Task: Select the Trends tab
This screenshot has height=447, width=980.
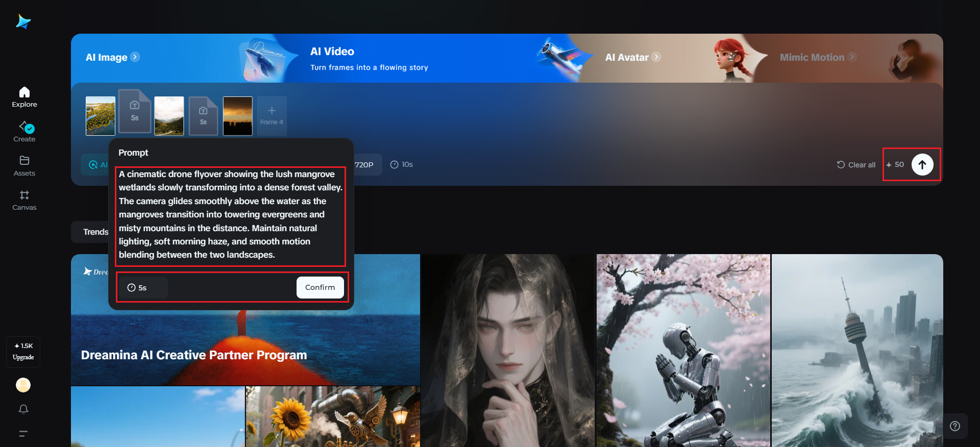Action: click(x=96, y=232)
